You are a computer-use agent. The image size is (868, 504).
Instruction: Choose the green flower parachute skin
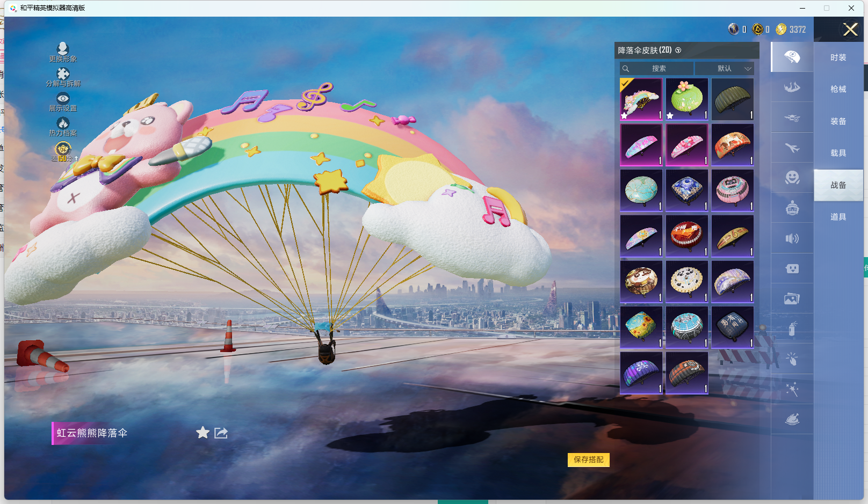tap(686, 99)
